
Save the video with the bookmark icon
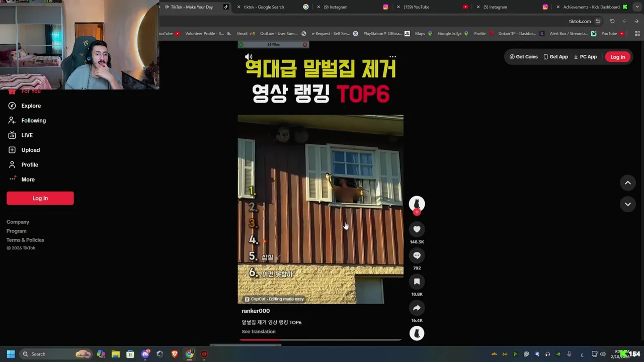[x=417, y=282]
